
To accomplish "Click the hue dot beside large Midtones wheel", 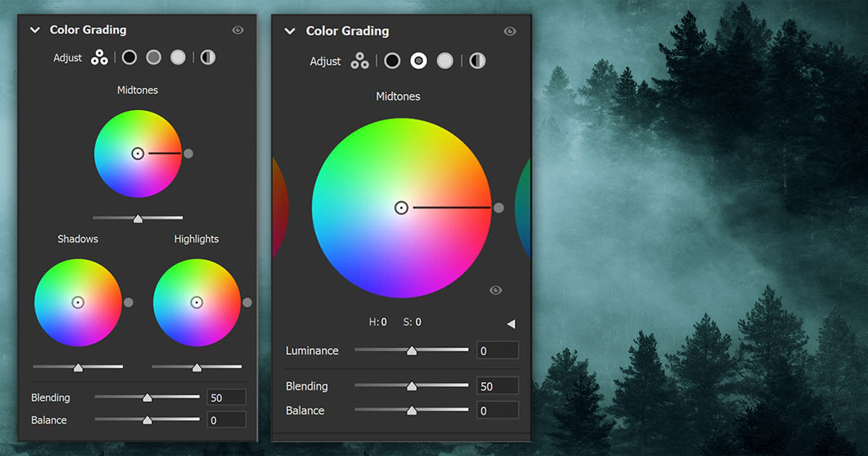I will click(x=498, y=208).
